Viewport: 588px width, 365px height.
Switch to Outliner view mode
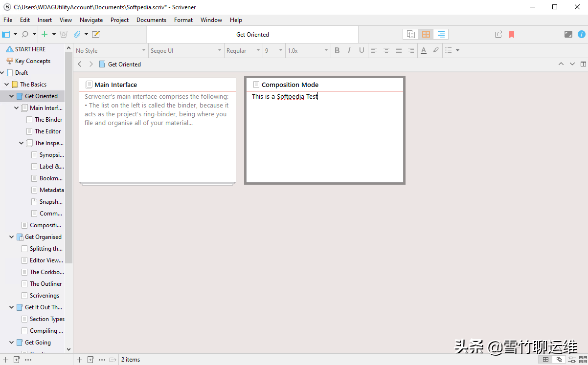tap(441, 34)
